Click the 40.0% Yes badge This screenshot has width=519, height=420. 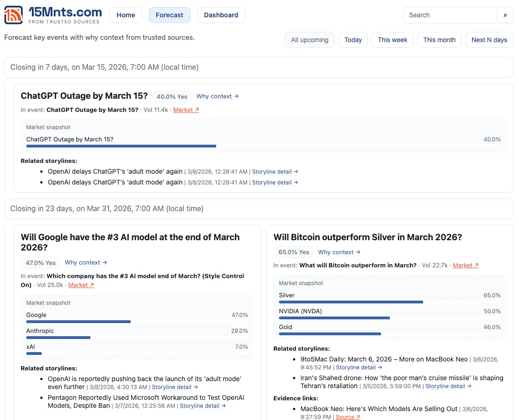click(172, 97)
